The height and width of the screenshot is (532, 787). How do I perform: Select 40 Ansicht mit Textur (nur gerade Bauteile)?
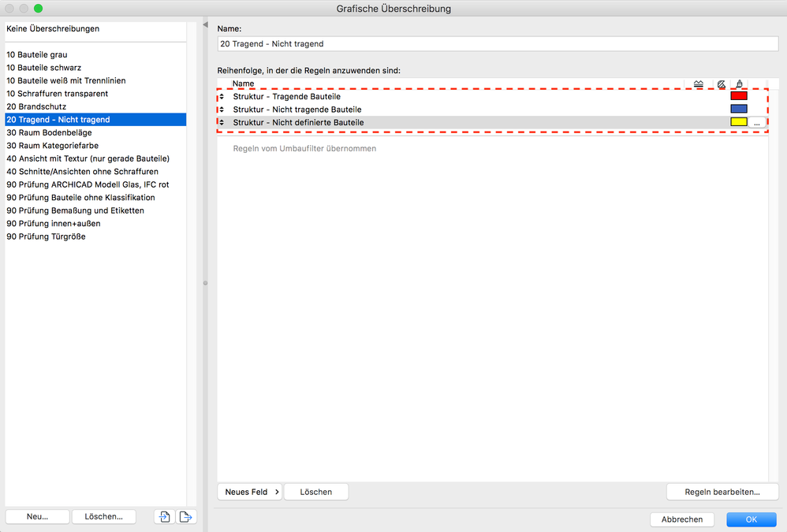(x=96, y=158)
